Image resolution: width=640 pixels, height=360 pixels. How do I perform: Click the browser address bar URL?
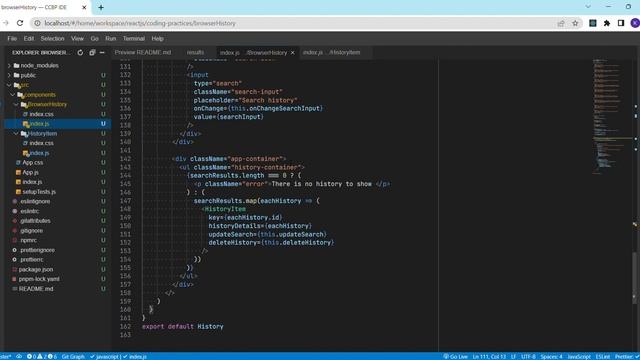(x=140, y=23)
